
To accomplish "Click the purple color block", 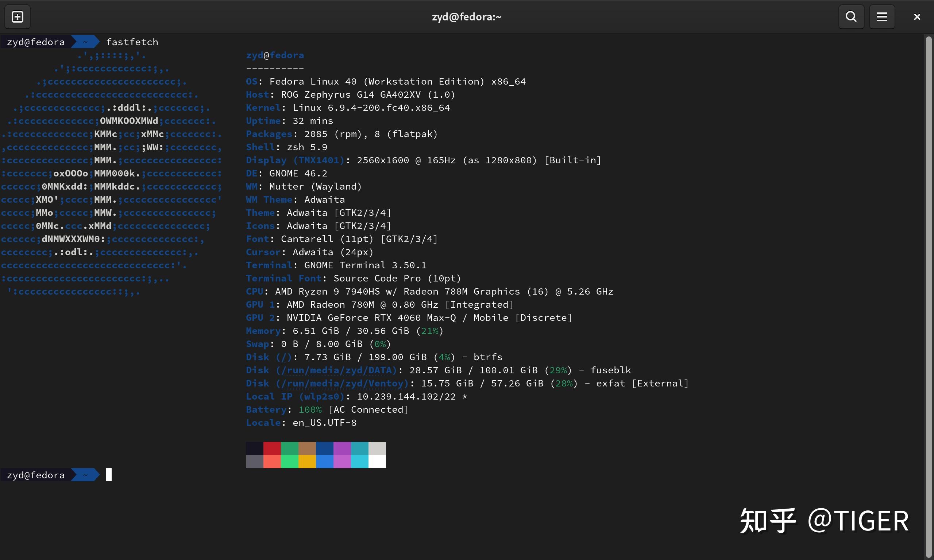I will tap(342, 448).
